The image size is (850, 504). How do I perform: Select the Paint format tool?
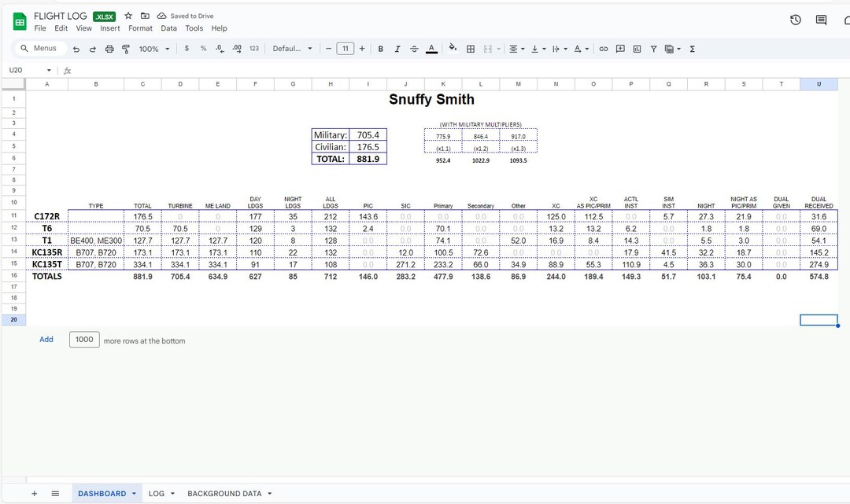126,49
